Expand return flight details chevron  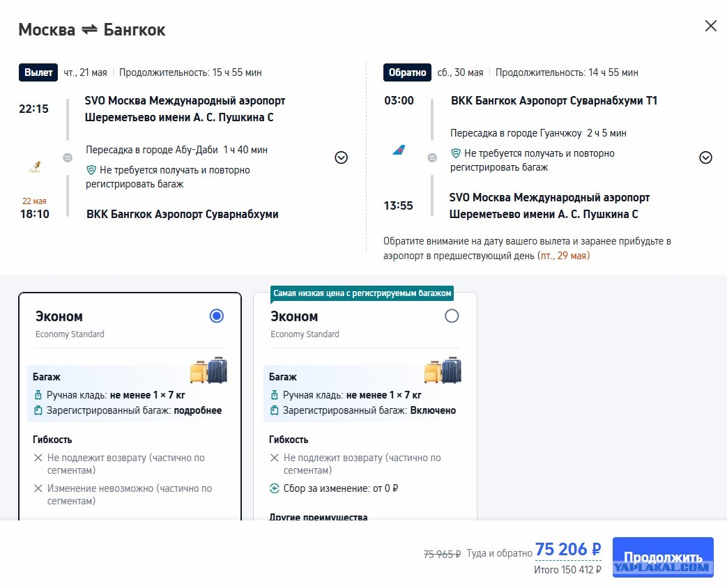pyautogui.click(x=705, y=157)
